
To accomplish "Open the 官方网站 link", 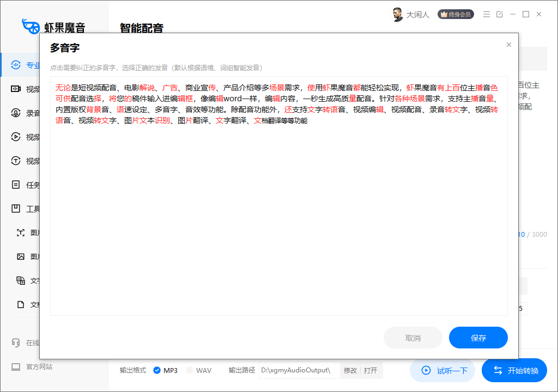I will click(x=39, y=367).
